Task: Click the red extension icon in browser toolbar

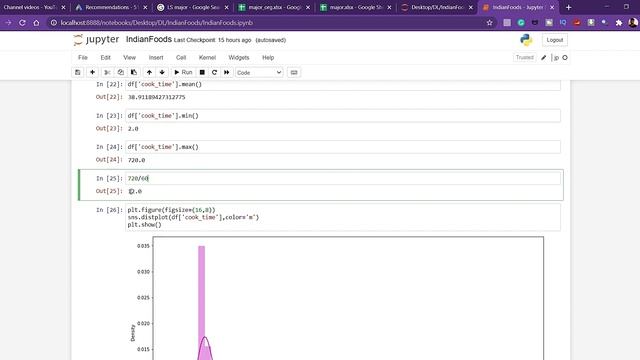Action: pyautogui.click(x=577, y=23)
